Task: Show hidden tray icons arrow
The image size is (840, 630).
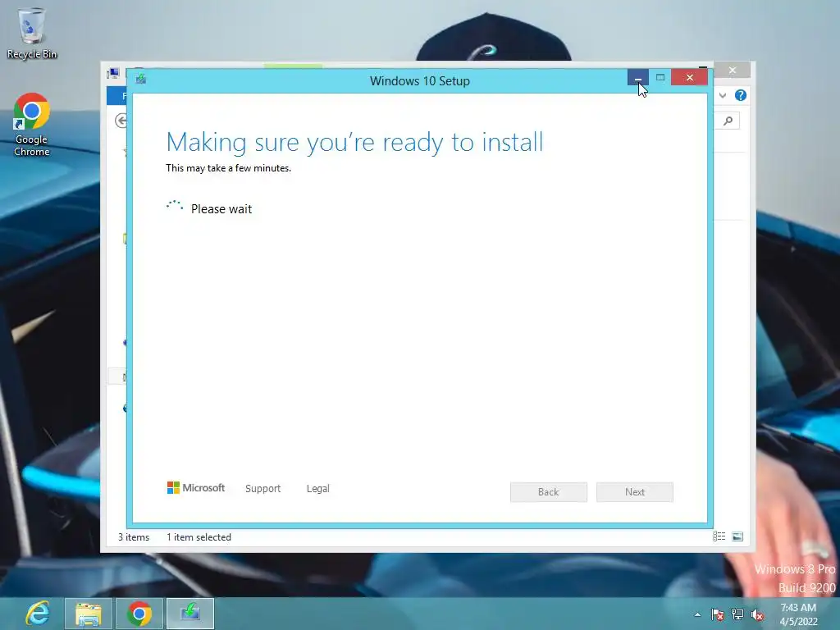Action: (x=697, y=614)
